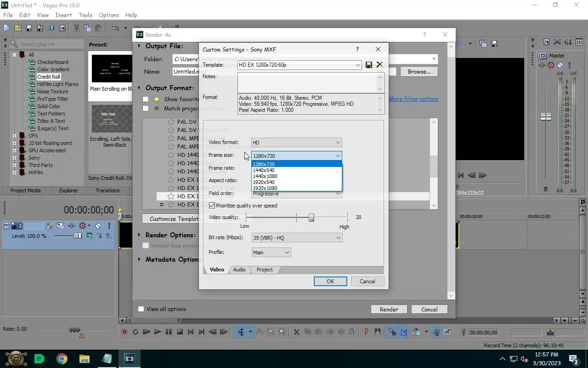Select Credit Roll in the plug-in tree

tap(48, 77)
